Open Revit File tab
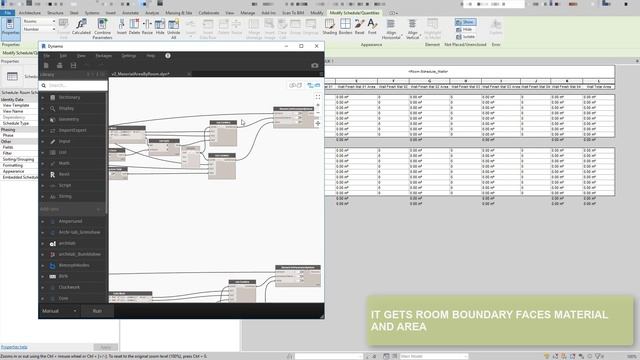 coord(7,13)
